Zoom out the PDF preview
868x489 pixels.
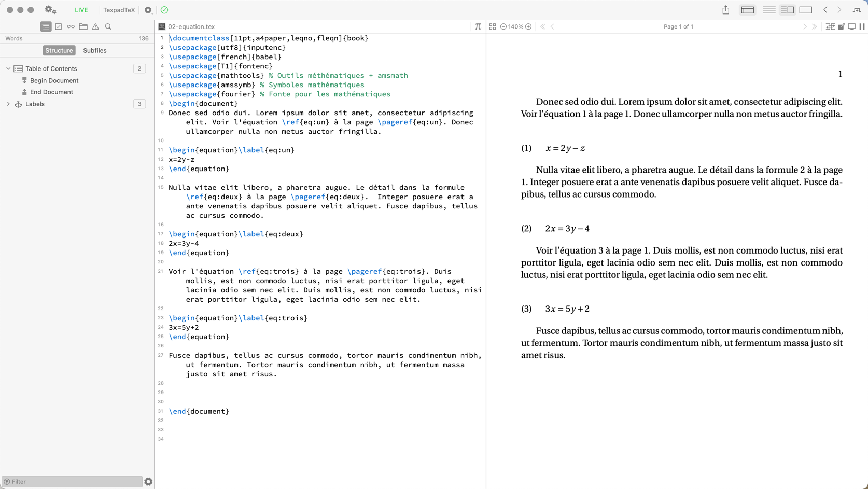pos(503,26)
